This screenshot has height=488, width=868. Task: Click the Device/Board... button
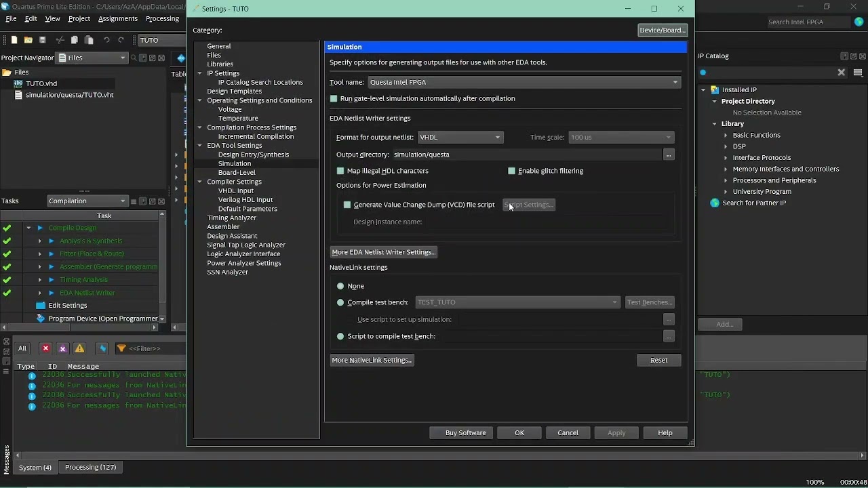coord(663,30)
